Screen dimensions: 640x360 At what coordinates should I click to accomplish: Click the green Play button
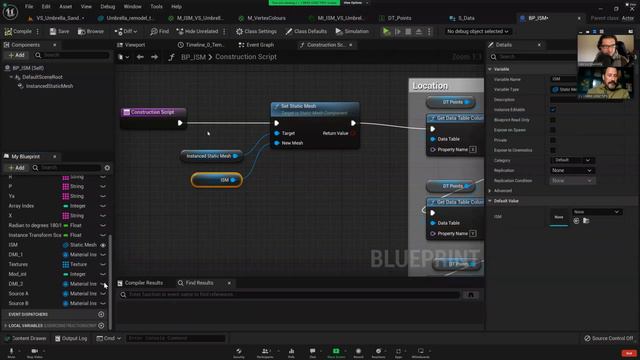386,31
